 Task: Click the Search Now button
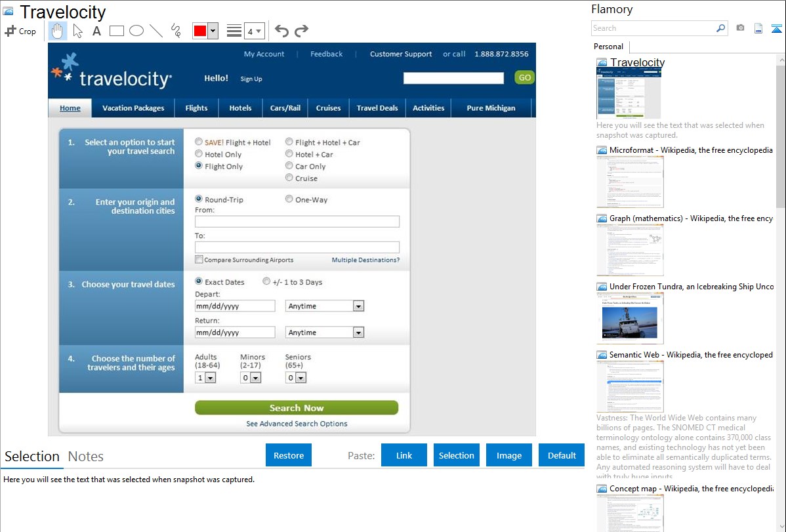click(297, 407)
